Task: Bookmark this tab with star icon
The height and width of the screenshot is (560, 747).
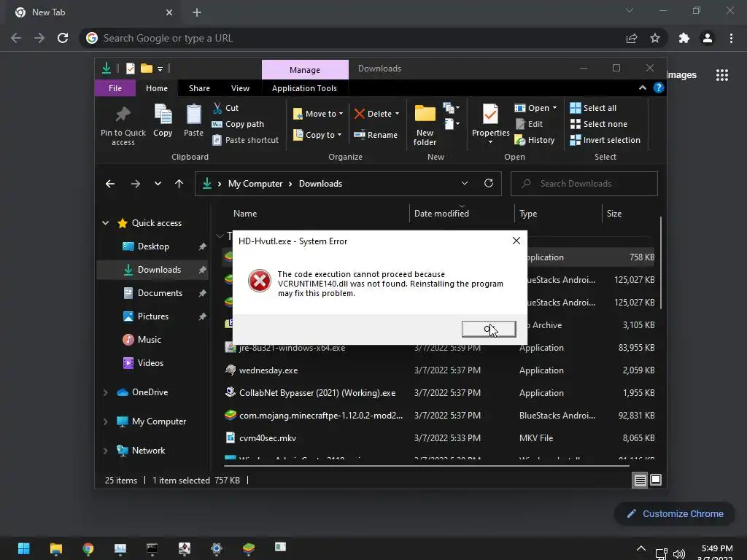Action: pos(655,38)
